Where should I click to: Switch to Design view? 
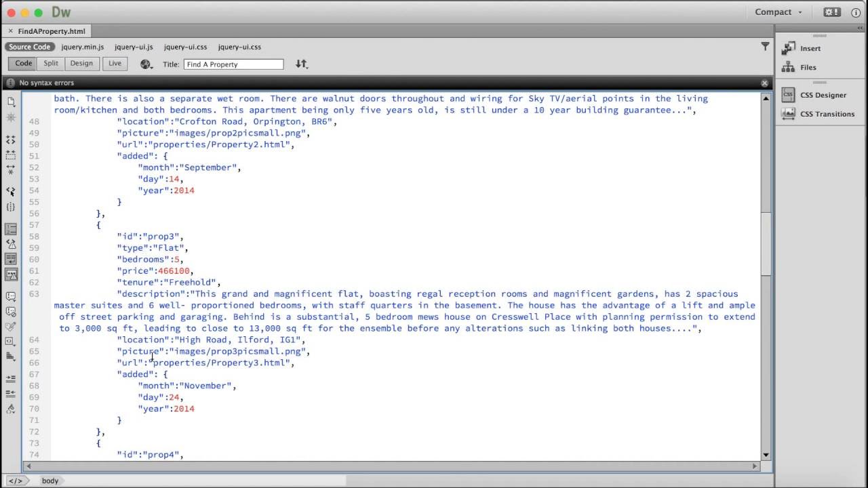coord(81,64)
